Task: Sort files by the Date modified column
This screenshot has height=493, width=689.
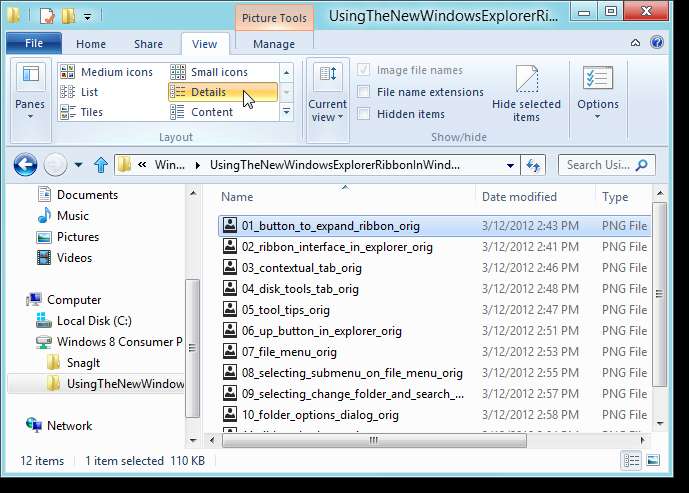Action: point(519,197)
